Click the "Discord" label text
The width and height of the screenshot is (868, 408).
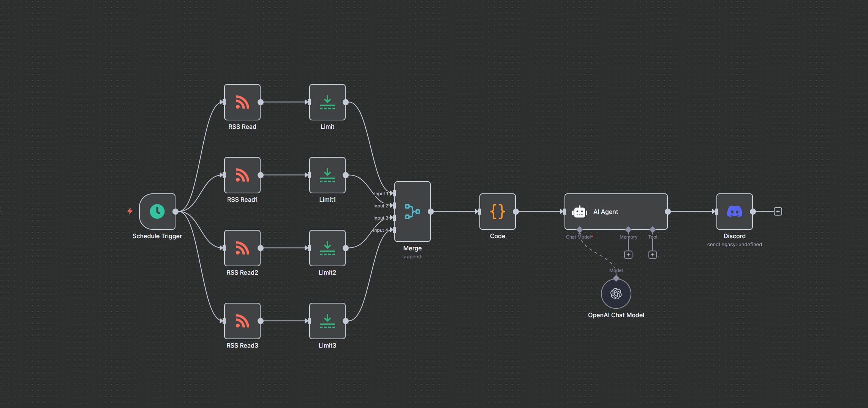(x=735, y=236)
